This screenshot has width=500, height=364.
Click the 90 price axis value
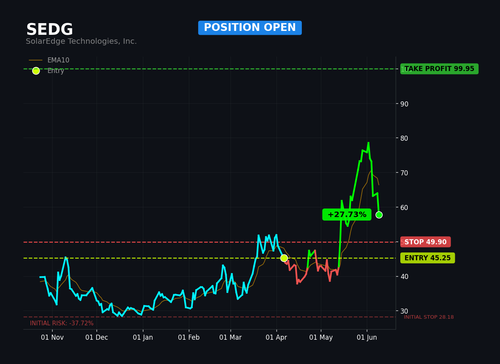coord(404,104)
